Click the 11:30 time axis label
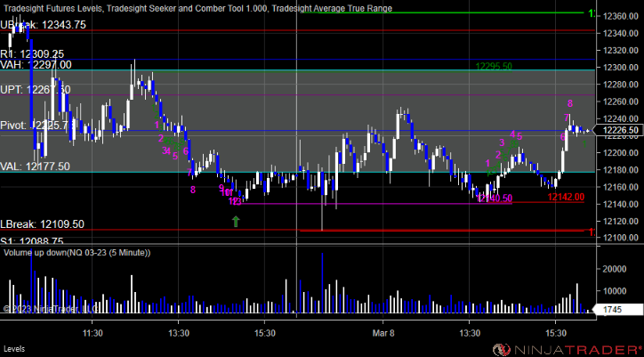Viewport: 644px width, 357px height. 92,332
